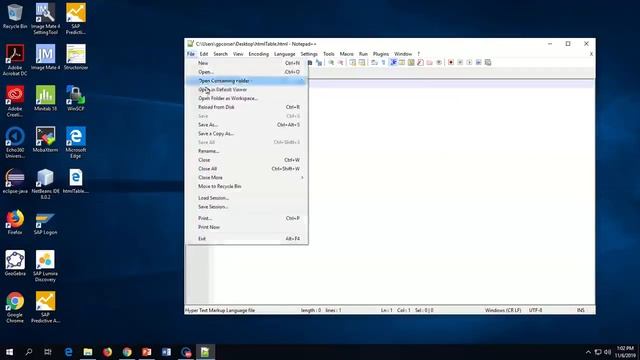Select the Structorizer desktop icon
Viewport: 640px width, 360px height.
[x=76, y=57]
